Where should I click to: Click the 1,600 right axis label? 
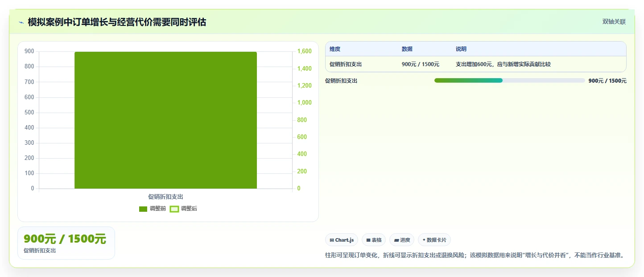(305, 51)
